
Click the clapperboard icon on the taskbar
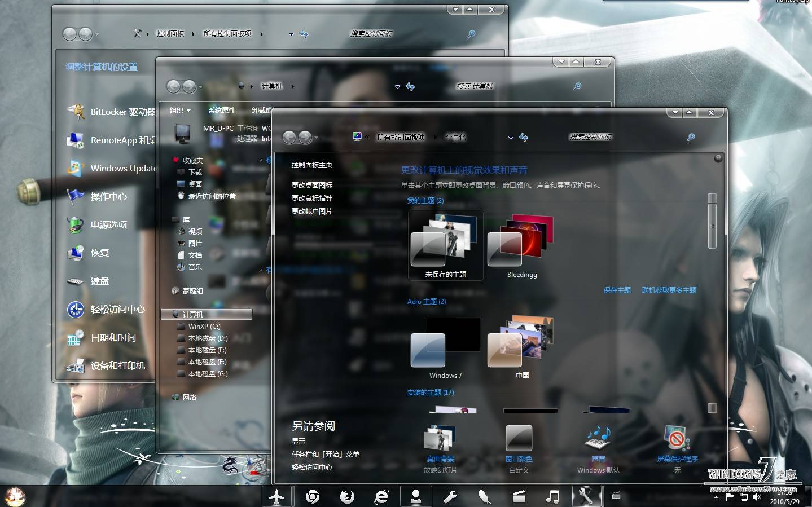pos(519,496)
